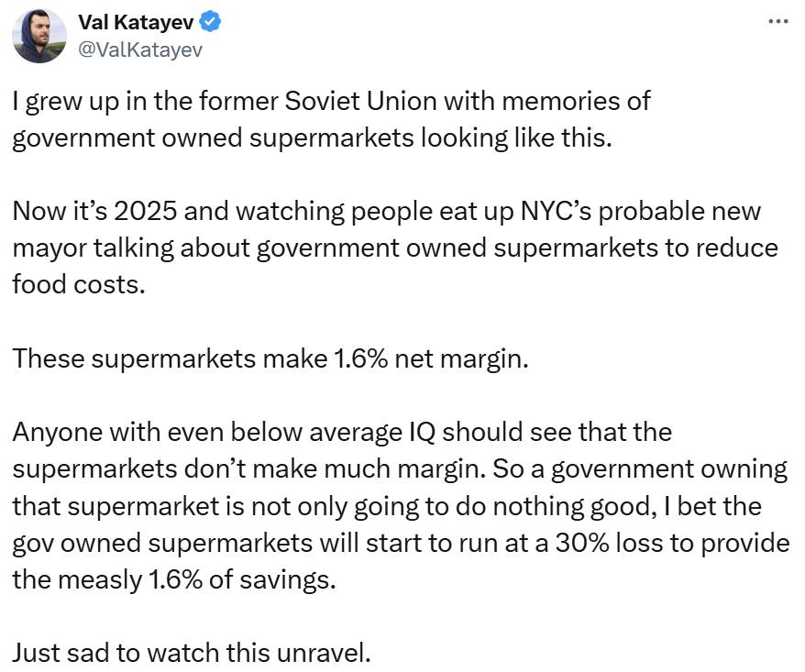Open the three-dot more options menu
This screenshot has width=805, height=672.
[x=777, y=22]
